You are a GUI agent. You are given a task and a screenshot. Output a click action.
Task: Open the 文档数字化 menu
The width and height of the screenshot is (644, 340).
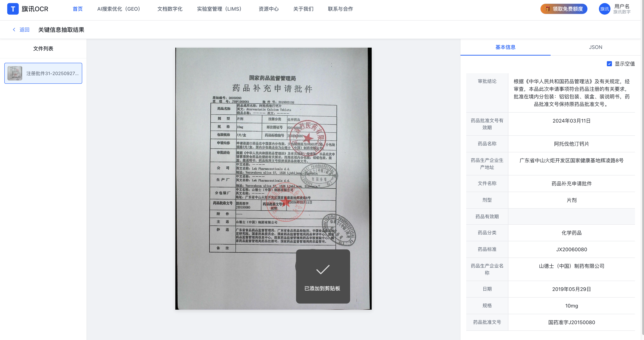pos(170,9)
